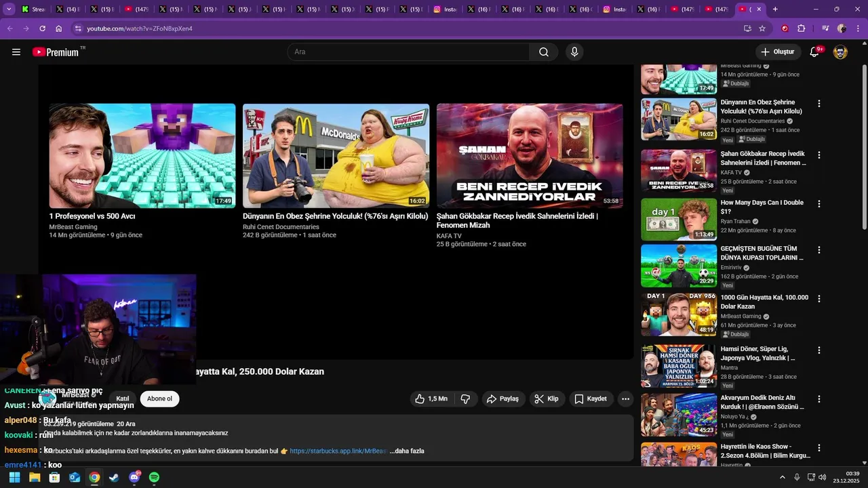
Task: Open the starbucks.app.link description link
Action: coord(338,451)
